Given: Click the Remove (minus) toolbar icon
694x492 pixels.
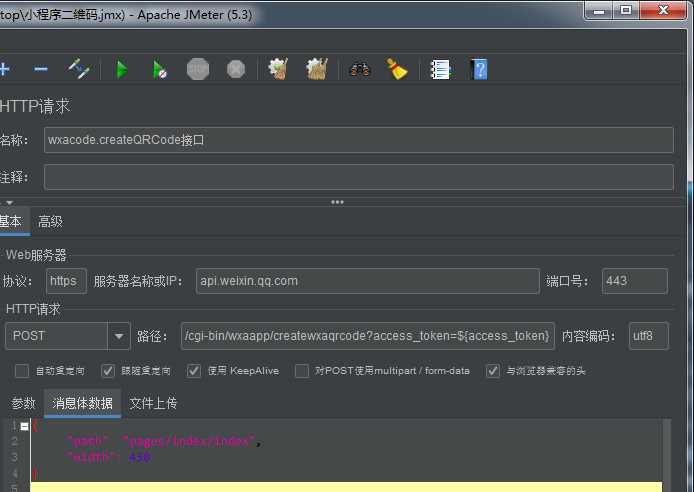Looking at the screenshot, I should [41, 69].
